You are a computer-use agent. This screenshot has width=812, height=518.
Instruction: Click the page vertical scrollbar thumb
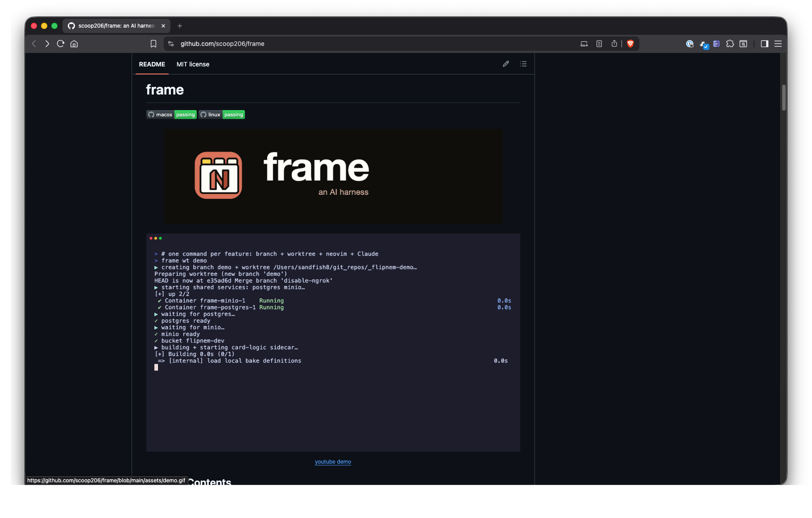coord(784,98)
